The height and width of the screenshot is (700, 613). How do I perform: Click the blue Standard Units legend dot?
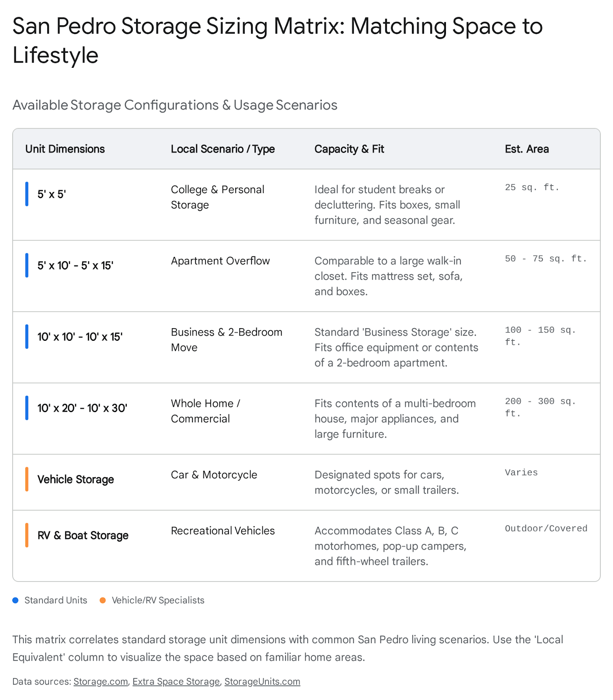tap(16, 600)
